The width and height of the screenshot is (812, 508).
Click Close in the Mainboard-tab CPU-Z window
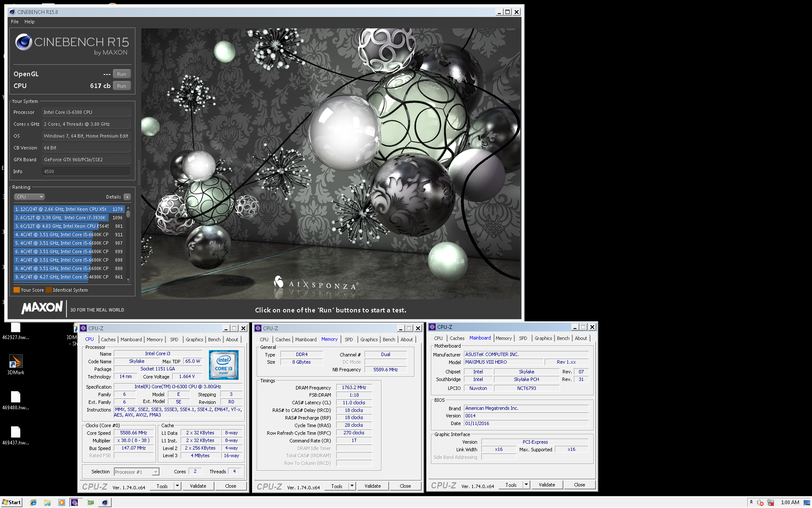point(580,485)
